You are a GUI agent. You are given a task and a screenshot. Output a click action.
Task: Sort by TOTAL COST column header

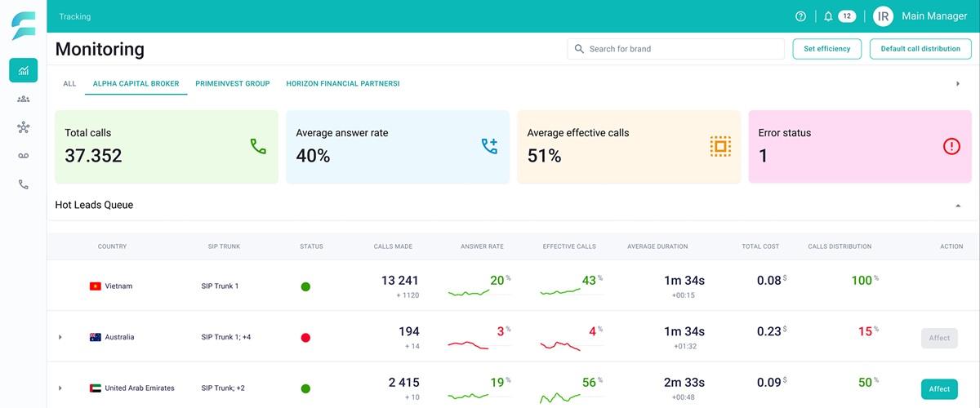tap(762, 246)
